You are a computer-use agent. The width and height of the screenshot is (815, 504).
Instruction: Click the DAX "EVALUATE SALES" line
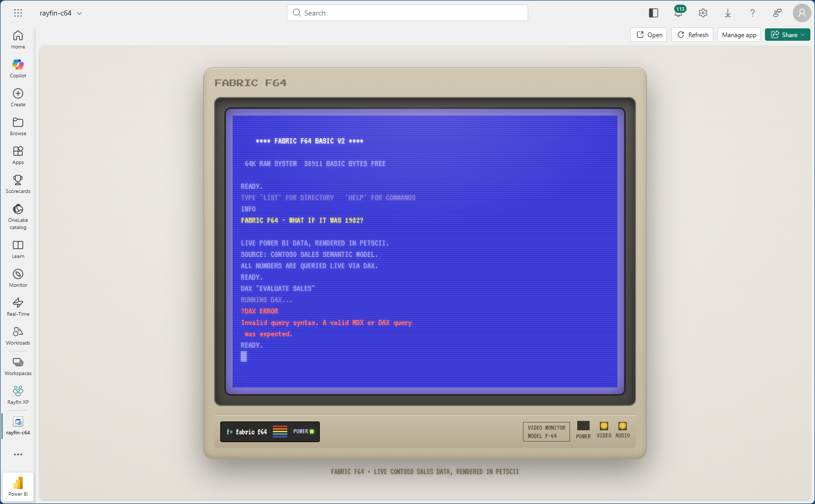(278, 288)
